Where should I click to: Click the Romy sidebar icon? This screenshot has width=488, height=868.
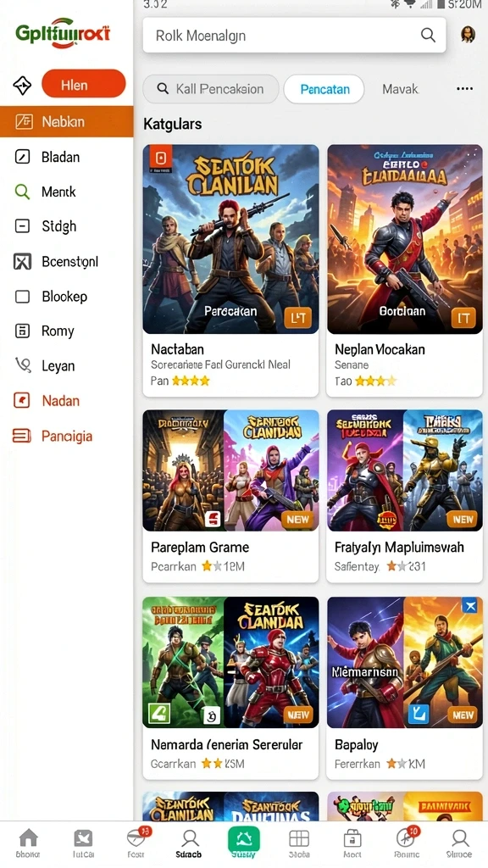point(22,331)
